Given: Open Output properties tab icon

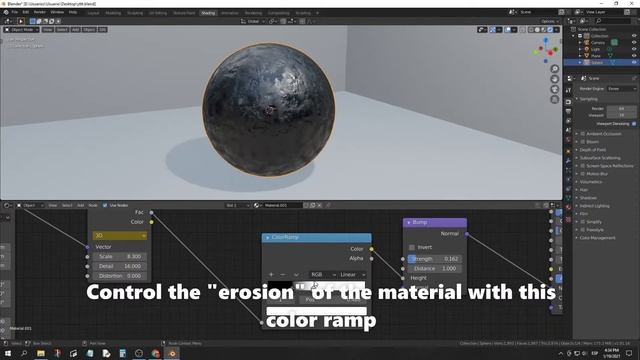Looking at the screenshot, I should pos(568,111).
